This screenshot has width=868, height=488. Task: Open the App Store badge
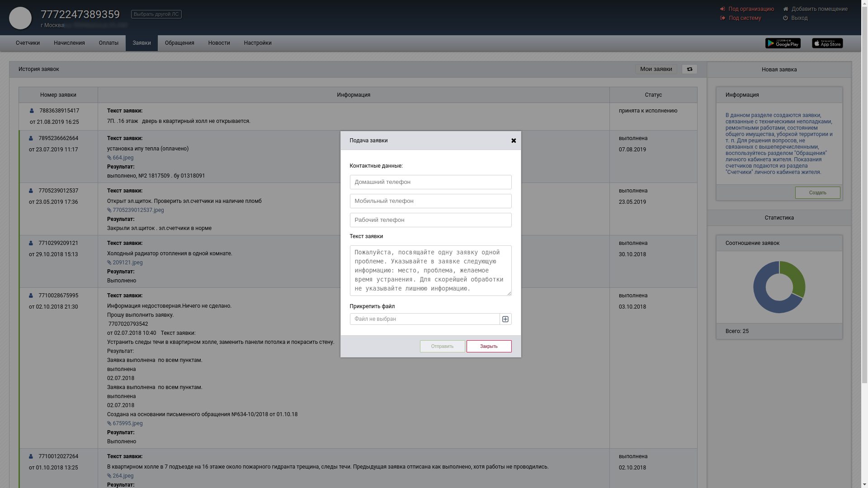[x=827, y=43]
